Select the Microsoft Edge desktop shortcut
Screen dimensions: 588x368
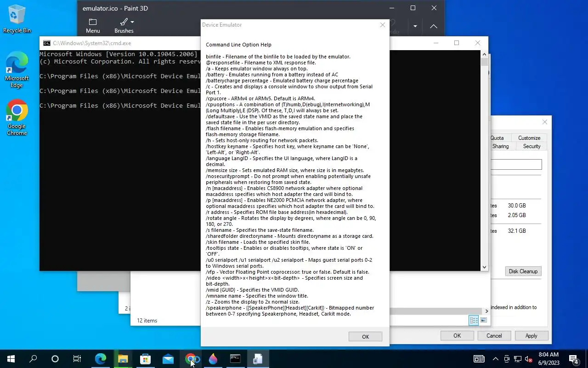[x=17, y=70]
